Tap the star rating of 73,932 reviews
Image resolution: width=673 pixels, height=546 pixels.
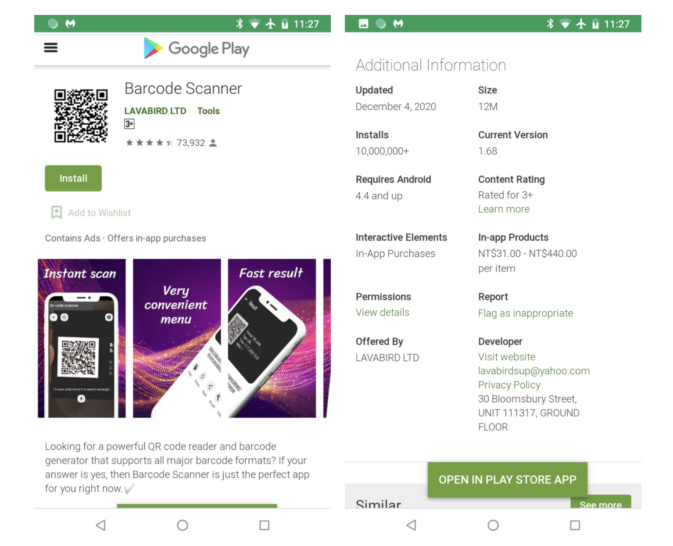[x=149, y=143]
